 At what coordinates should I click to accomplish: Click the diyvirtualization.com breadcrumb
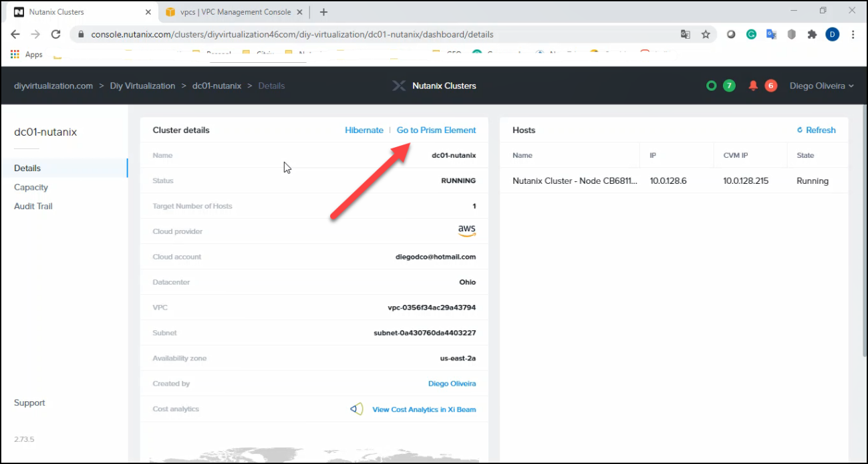[x=53, y=86]
